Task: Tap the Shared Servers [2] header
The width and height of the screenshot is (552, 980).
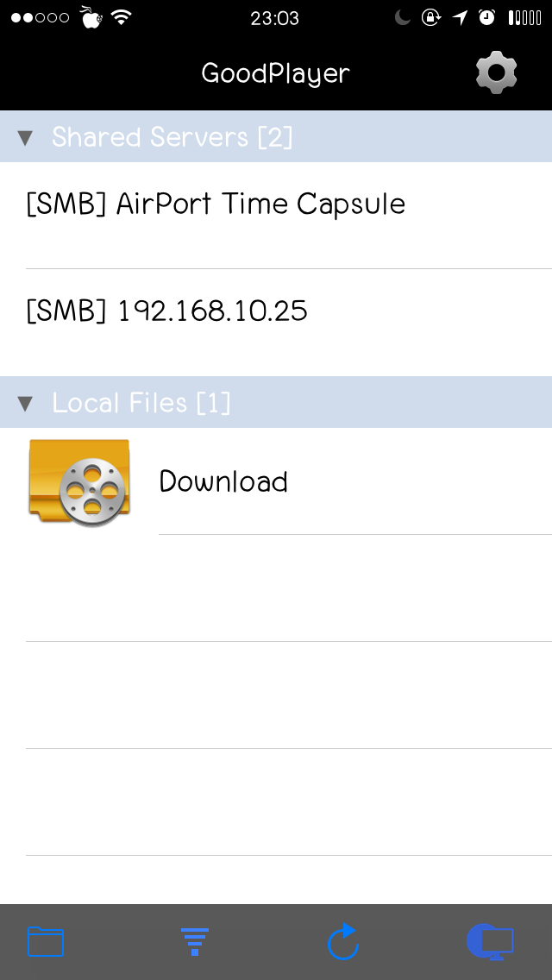Action: click(172, 137)
